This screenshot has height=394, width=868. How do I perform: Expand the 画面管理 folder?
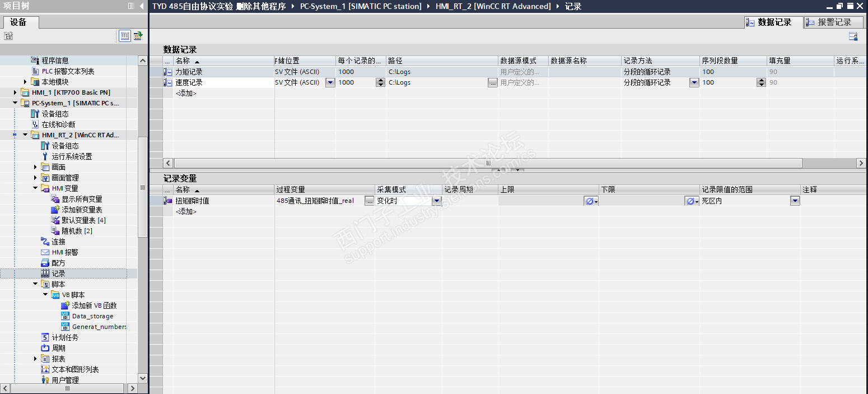pyautogui.click(x=35, y=178)
